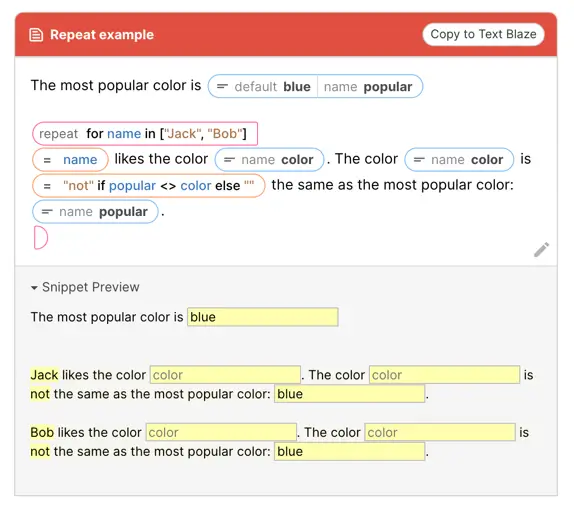The image size is (574, 508).
Task: Click the blue field below Bob's line
Action: coord(350,451)
